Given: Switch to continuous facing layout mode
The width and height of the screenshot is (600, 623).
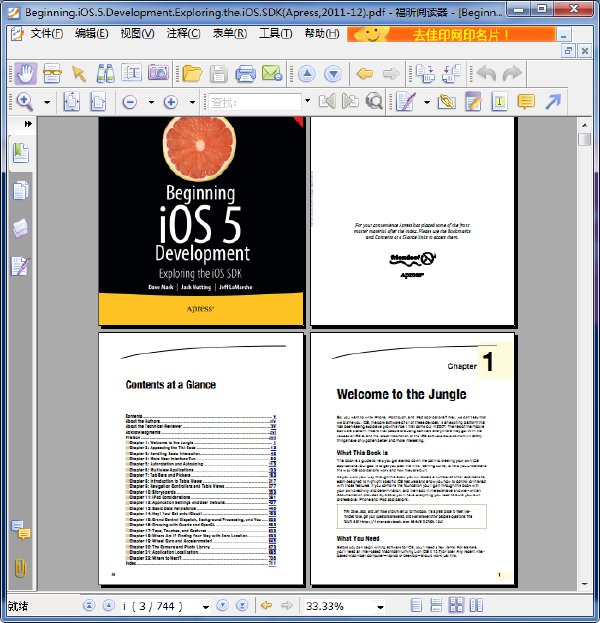Looking at the screenshot, I should 456,605.
